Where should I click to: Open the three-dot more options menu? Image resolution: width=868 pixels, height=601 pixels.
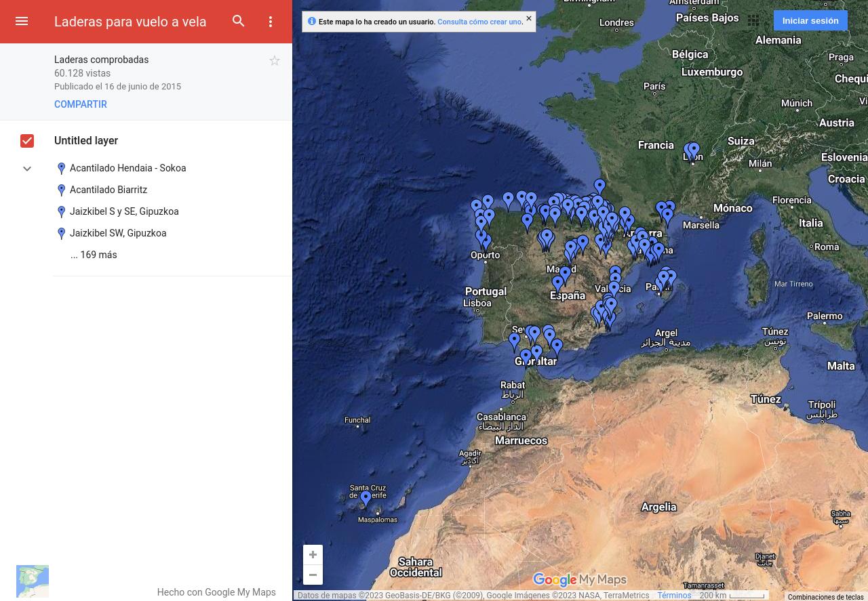tap(271, 22)
